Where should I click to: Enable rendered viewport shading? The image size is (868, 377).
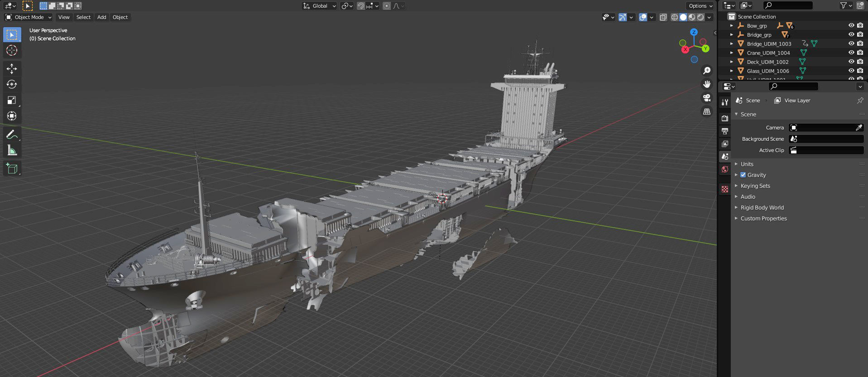coord(700,17)
